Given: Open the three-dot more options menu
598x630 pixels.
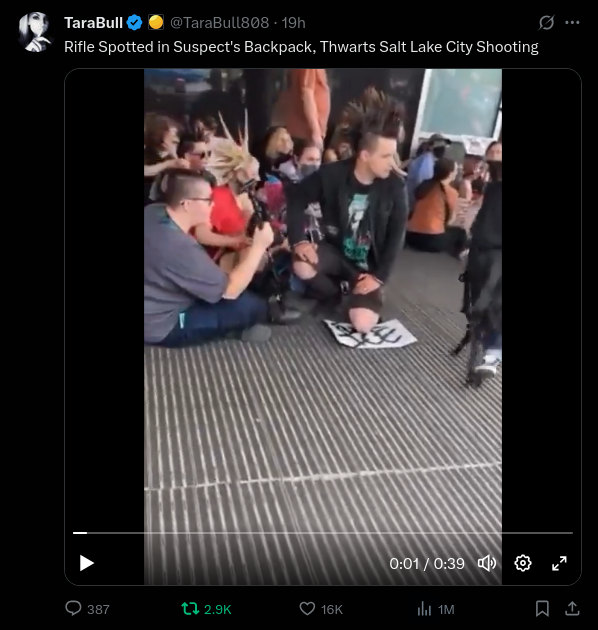Looking at the screenshot, I should click(572, 22).
